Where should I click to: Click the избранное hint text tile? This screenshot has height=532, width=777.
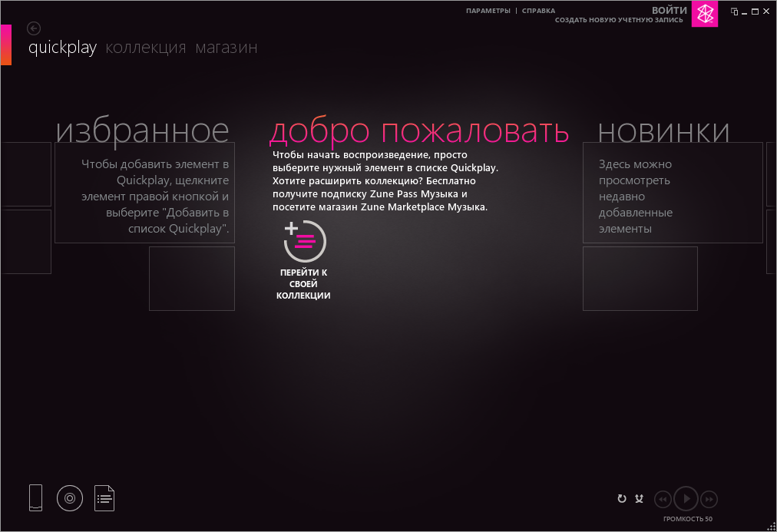pyautogui.click(x=144, y=193)
